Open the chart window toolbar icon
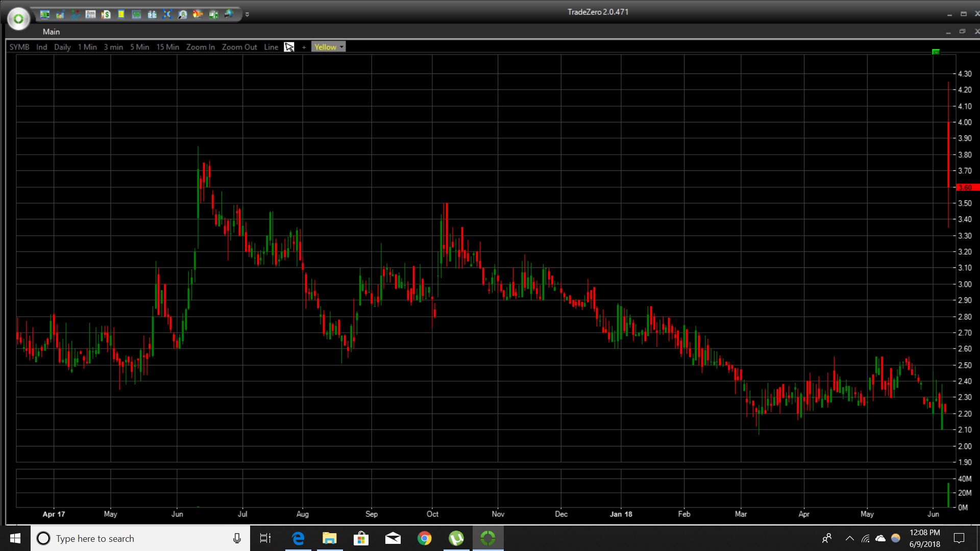This screenshot has width=980, height=551. click(60, 14)
